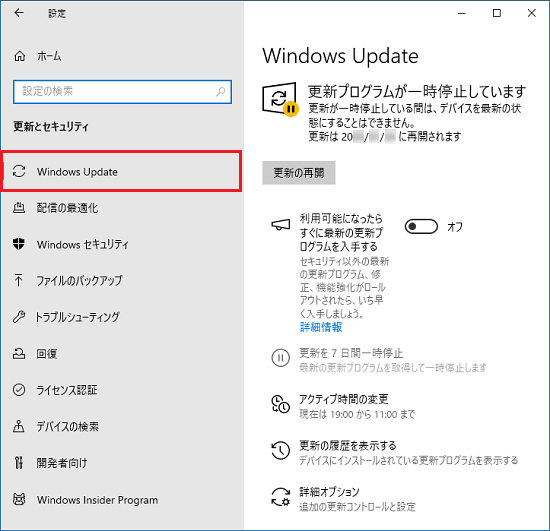Click the paused update status icon
This screenshot has width=550, height=531.
point(280,99)
